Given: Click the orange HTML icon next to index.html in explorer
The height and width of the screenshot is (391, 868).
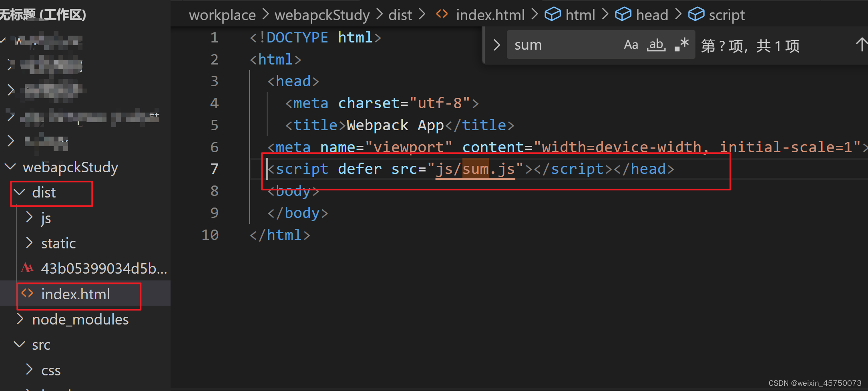Looking at the screenshot, I should point(27,294).
